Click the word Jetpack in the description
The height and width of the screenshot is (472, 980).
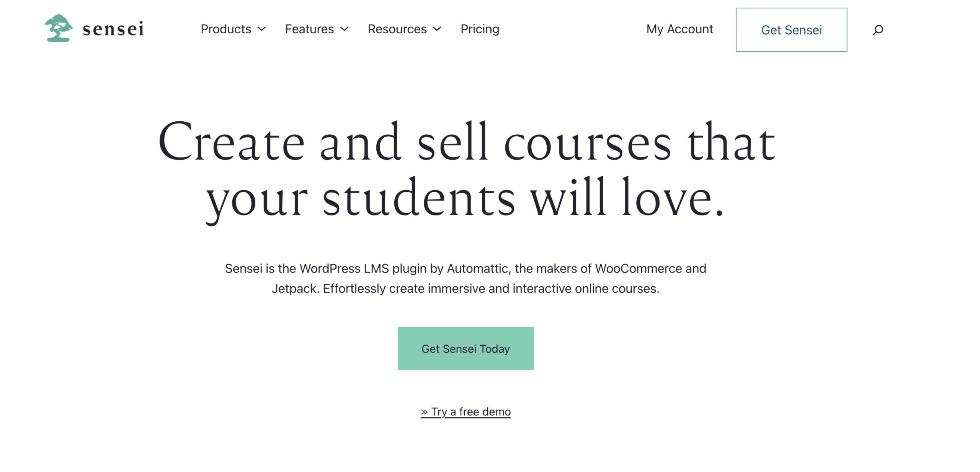294,289
